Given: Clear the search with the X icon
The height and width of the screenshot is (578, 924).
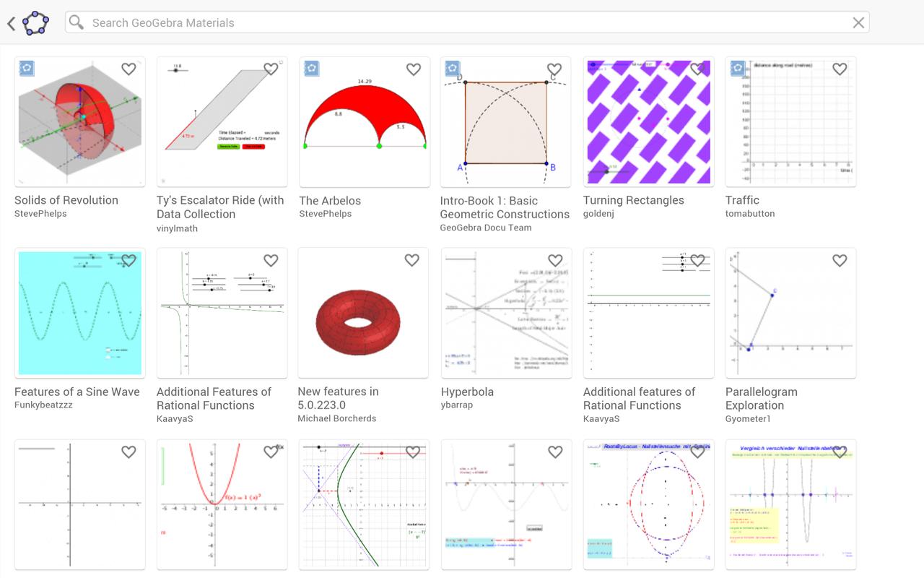Looking at the screenshot, I should pos(858,22).
